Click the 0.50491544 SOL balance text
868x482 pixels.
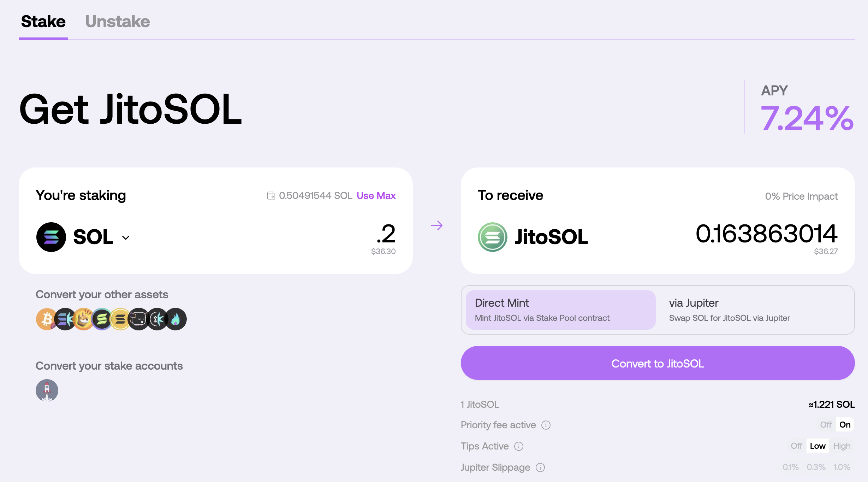click(x=316, y=195)
